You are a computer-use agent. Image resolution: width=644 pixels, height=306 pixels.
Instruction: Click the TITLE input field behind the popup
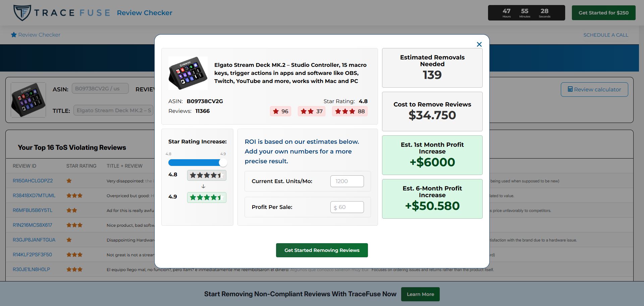tap(113, 110)
